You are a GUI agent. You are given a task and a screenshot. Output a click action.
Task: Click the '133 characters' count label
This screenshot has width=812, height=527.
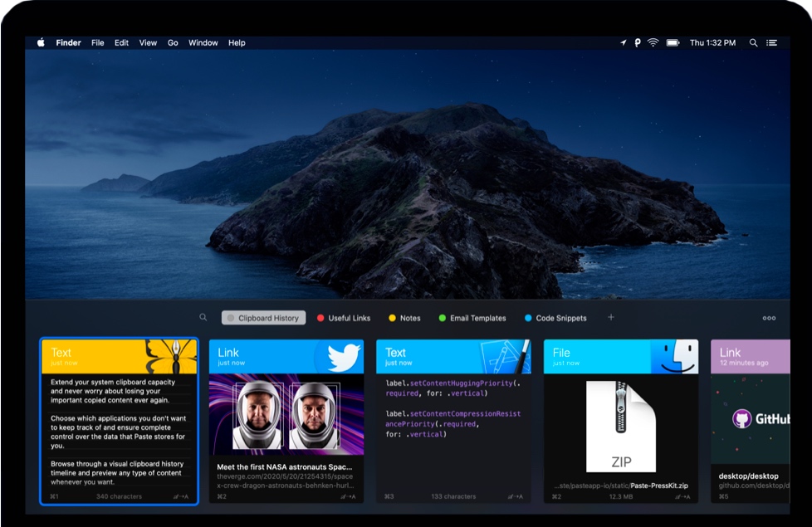tap(453, 496)
